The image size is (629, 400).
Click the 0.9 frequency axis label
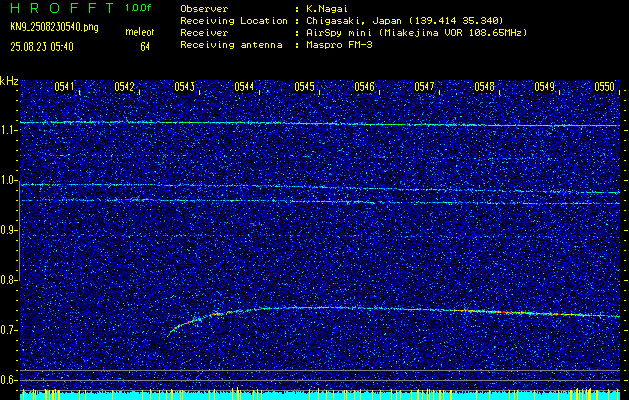(8, 230)
